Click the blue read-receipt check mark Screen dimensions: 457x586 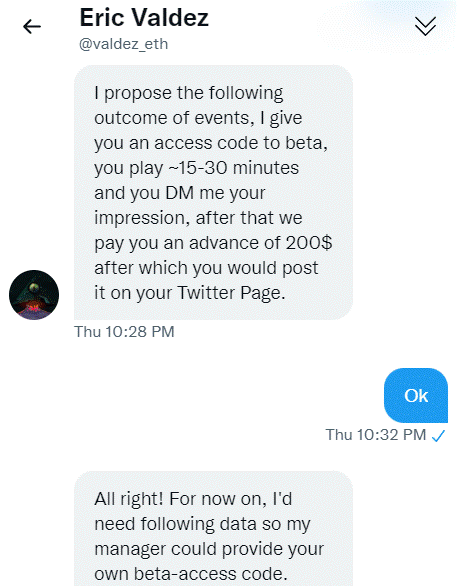(x=438, y=436)
